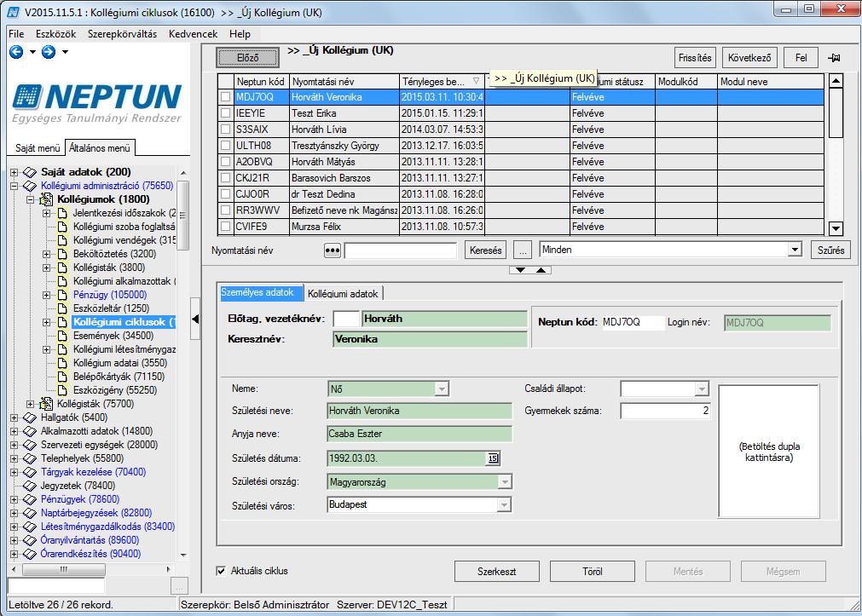
Task: Click the blue back navigation arrow
Action: [16, 52]
